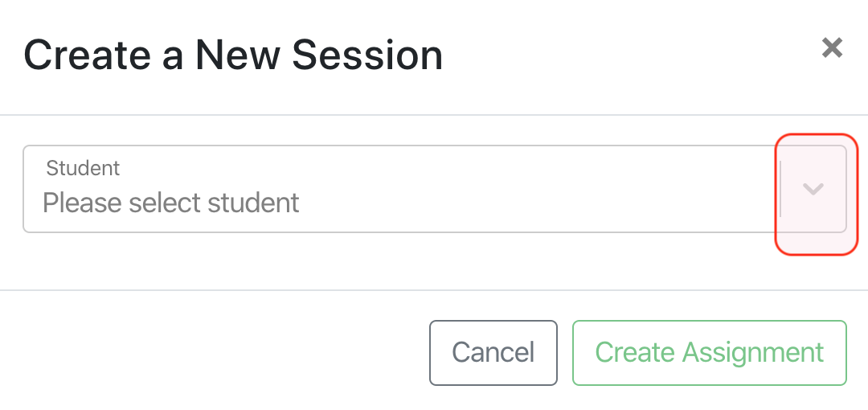Select the 'Please select student' placeholder text

(x=171, y=203)
